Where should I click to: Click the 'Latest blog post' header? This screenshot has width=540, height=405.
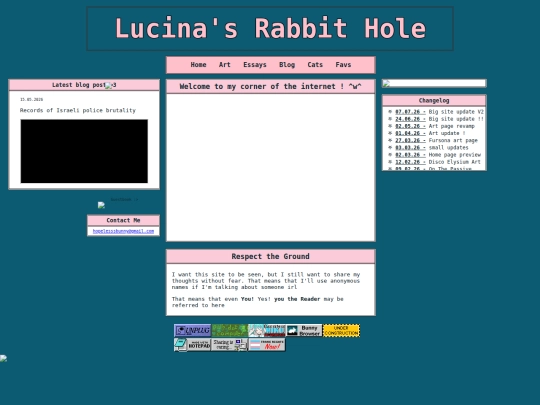point(84,85)
